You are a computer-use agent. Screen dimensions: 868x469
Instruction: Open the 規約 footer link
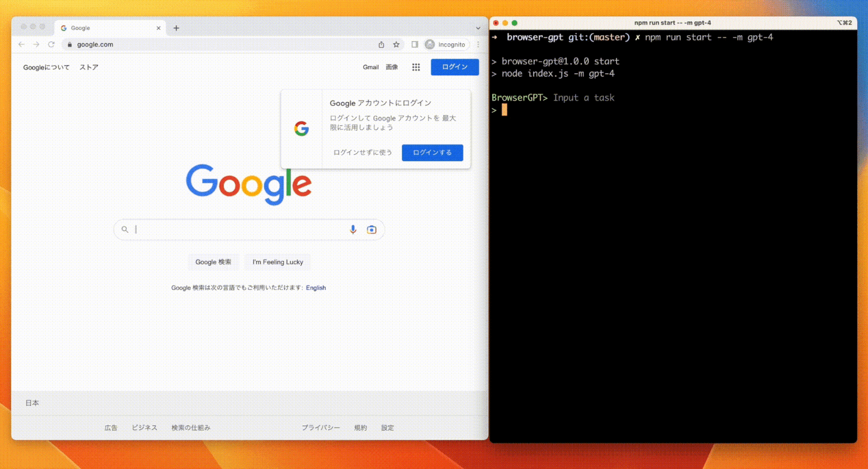coord(360,428)
